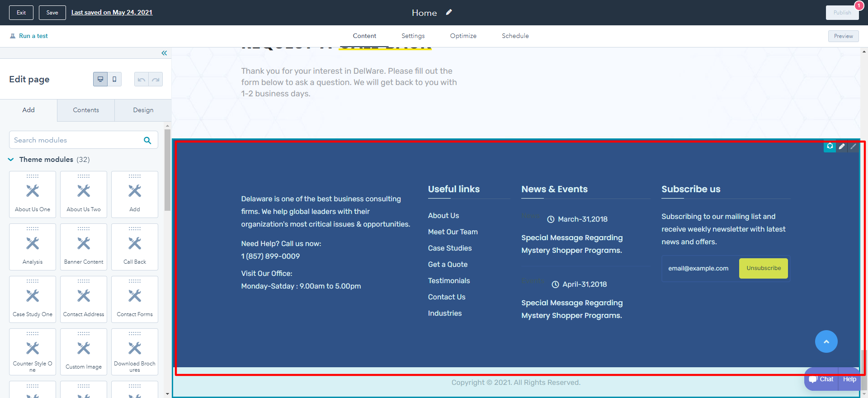The width and height of the screenshot is (868, 398).
Task: Collapse the left sidebar with double chevron
Action: click(x=164, y=53)
